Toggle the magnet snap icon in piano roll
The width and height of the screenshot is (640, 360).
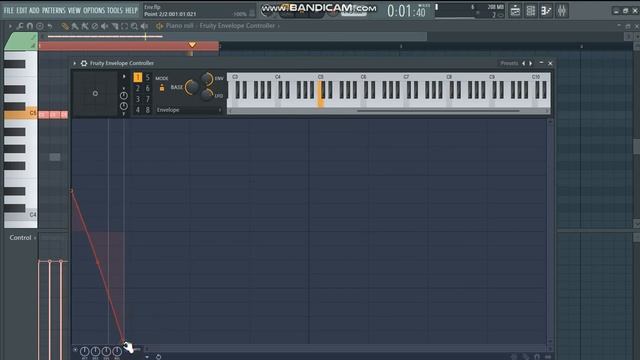(x=30, y=26)
